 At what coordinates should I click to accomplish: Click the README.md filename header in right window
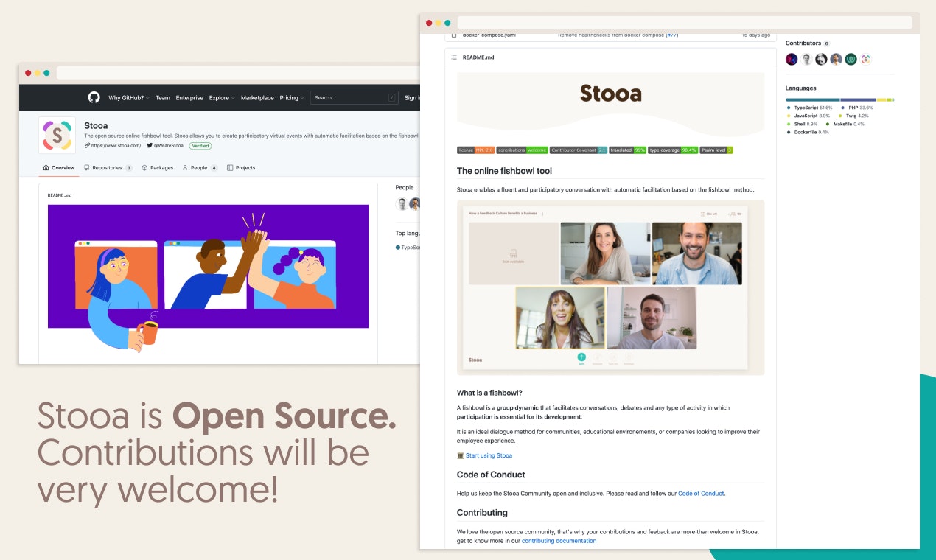click(x=478, y=57)
